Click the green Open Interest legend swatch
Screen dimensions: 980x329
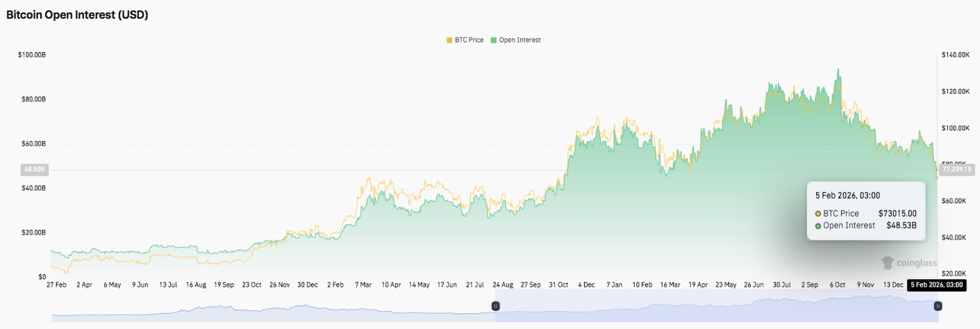click(494, 40)
